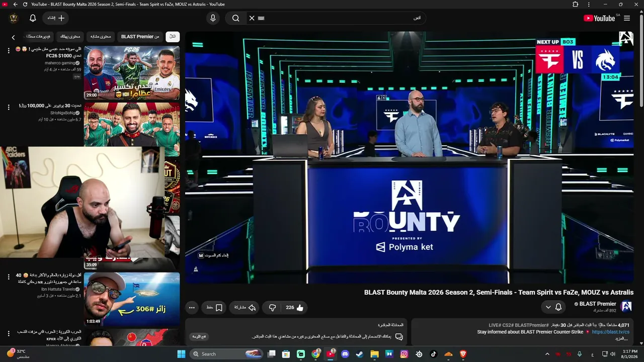Click the Create (إنشاء) button

tap(56, 18)
